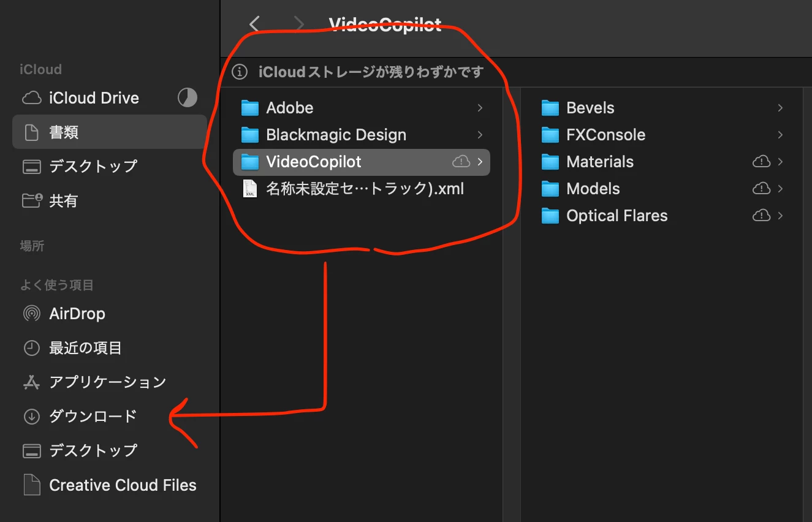Select 書類 in the sidebar
This screenshot has height=522, width=812.
click(109, 132)
